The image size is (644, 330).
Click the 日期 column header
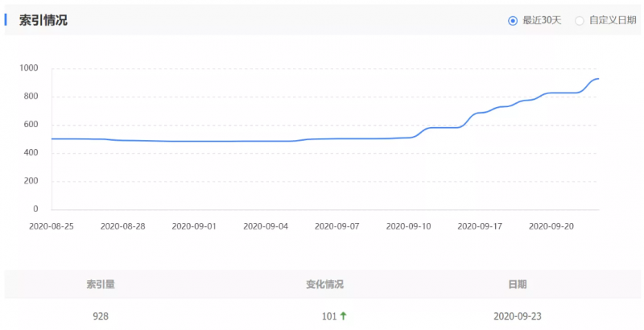pos(517,284)
